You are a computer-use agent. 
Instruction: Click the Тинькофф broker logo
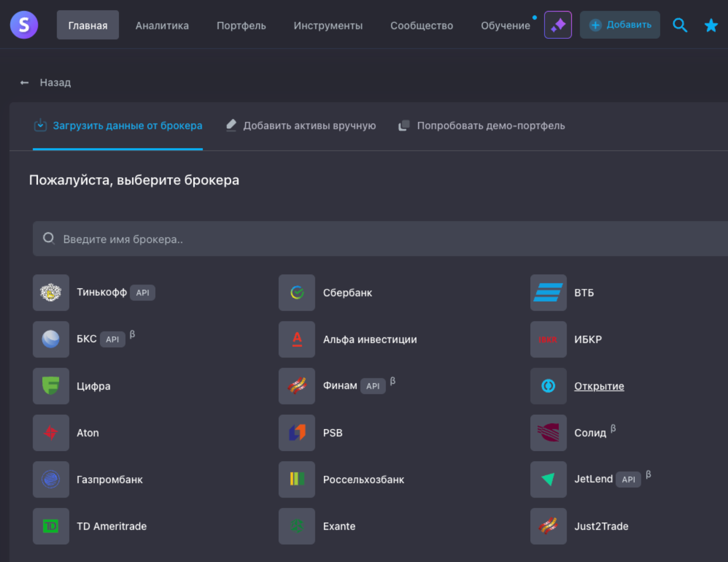[x=51, y=293]
